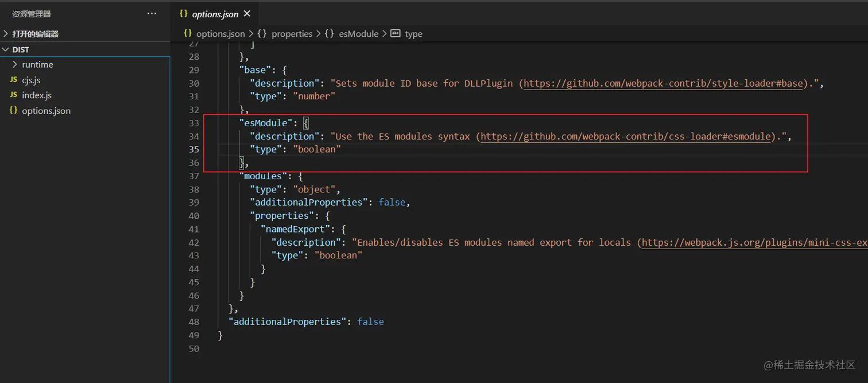Click the braces icon beside explorer options.json
This screenshot has width=868, height=383.
pyautogui.click(x=13, y=110)
